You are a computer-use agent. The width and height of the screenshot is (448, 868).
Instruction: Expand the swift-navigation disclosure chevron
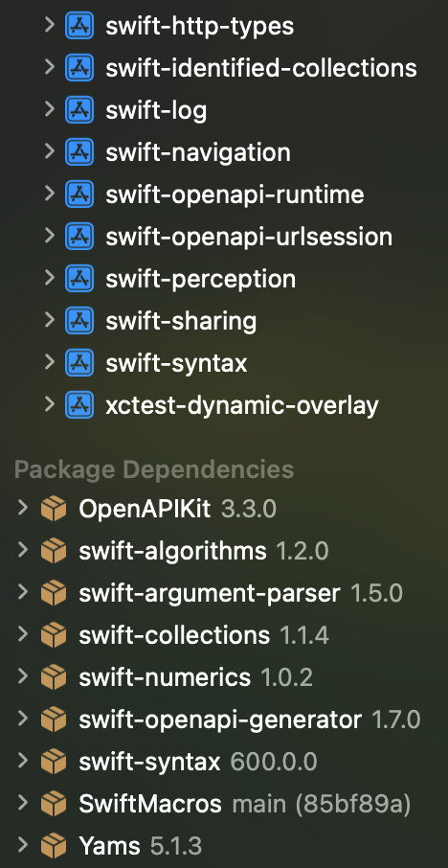(x=49, y=151)
